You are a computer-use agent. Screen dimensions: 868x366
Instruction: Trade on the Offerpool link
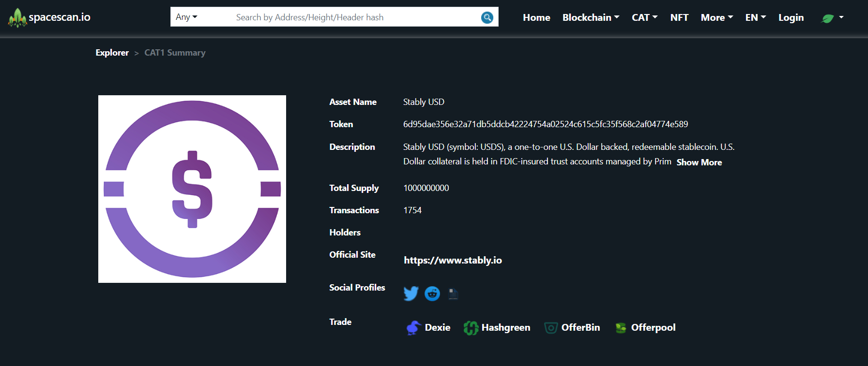pos(653,328)
